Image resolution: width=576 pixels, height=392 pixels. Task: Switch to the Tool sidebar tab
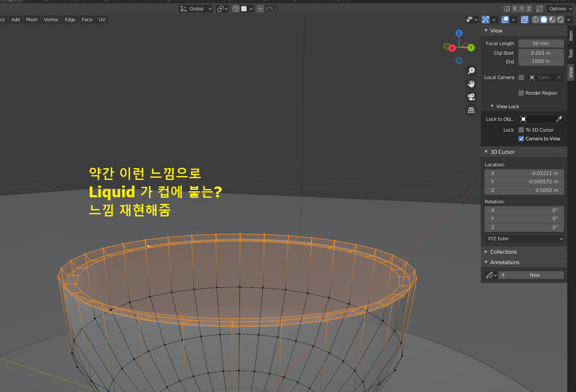[571, 54]
